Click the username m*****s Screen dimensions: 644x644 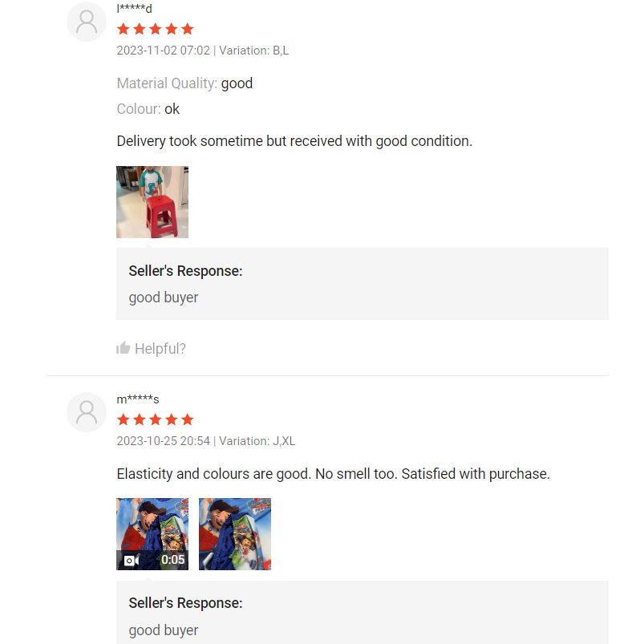click(x=138, y=399)
